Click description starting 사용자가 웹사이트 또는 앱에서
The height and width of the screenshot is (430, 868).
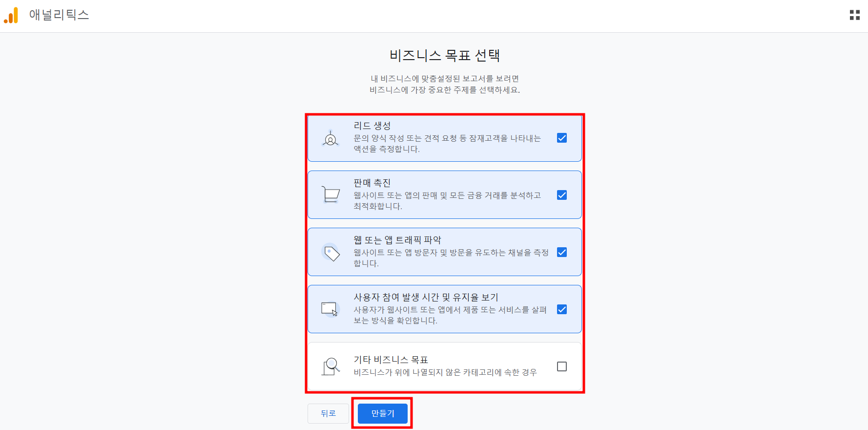pyautogui.click(x=450, y=315)
